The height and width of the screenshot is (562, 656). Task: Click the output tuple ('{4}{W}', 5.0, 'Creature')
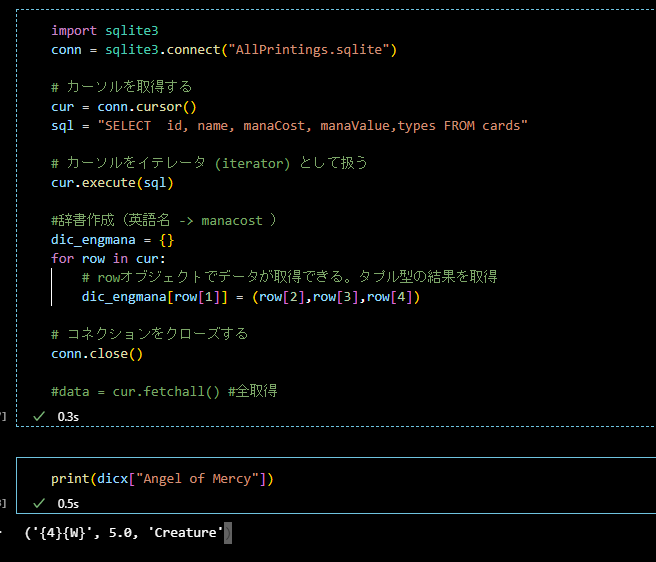click(x=128, y=533)
